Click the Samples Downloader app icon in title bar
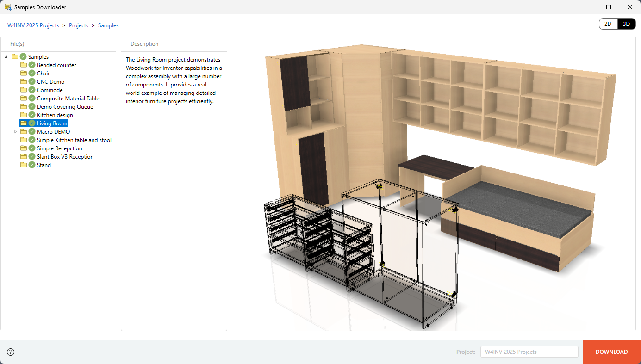 tap(7, 7)
